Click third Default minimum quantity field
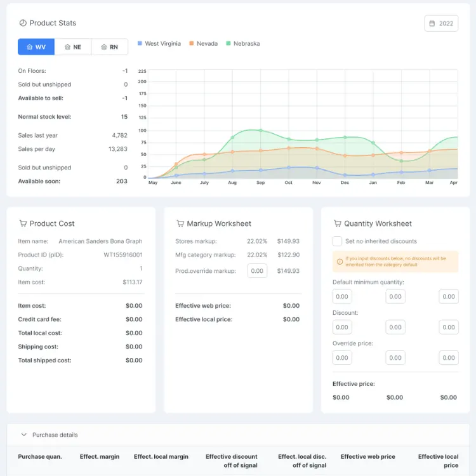The width and height of the screenshot is (476, 476). coord(449,296)
